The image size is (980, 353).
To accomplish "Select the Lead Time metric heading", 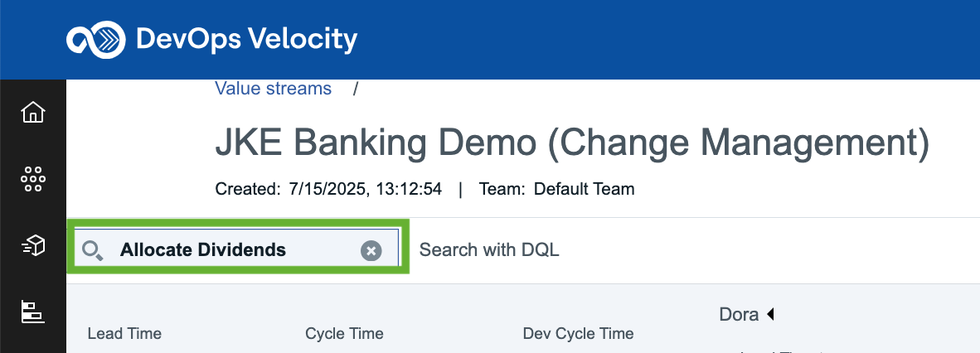I will 124,334.
